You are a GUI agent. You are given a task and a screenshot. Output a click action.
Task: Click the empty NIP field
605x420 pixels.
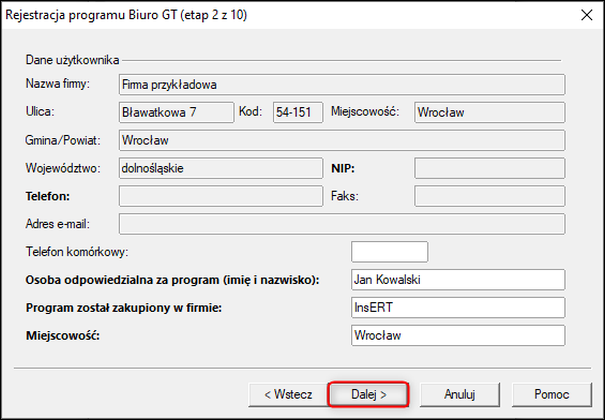(490, 168)
